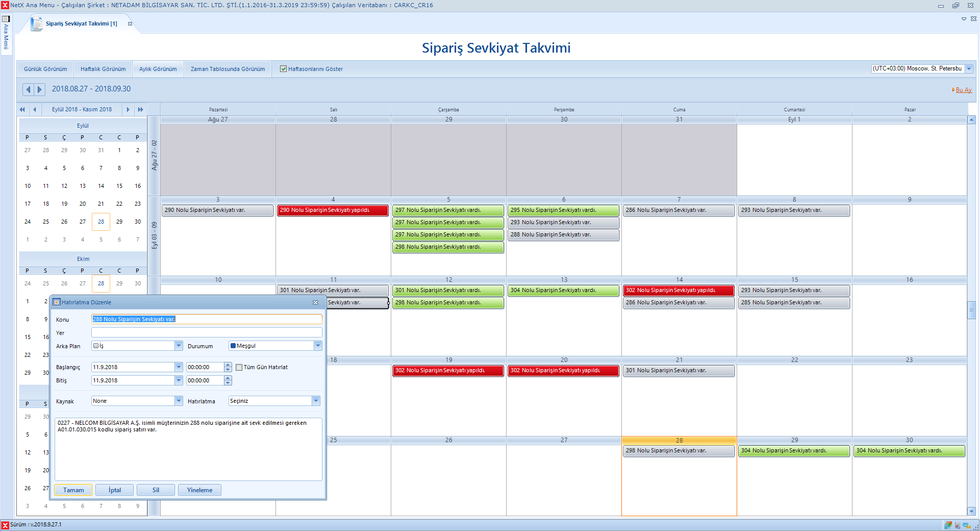The image size is (980, 531).
Task: Toggle Haftasonlarını Göster checkbox
Action: (283, 69)
